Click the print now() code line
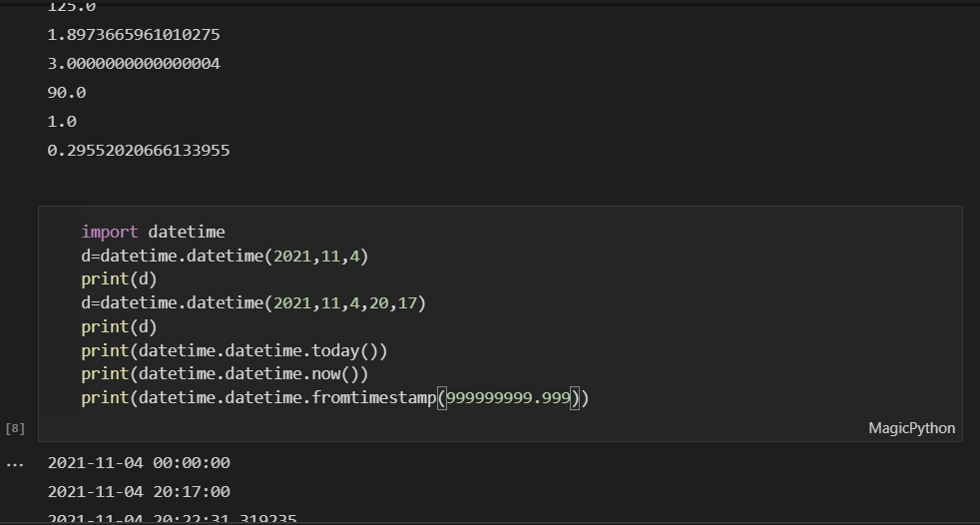 tap(225, 374)
